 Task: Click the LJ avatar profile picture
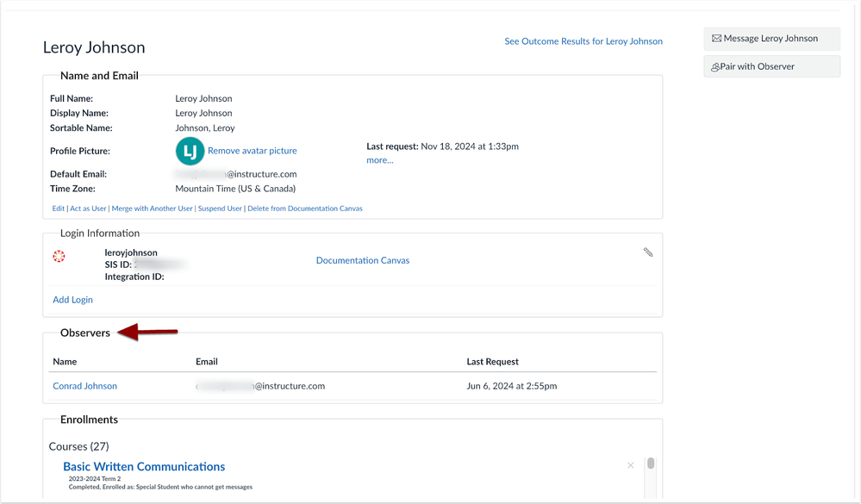pyautogui.click(x=190, y=151)
